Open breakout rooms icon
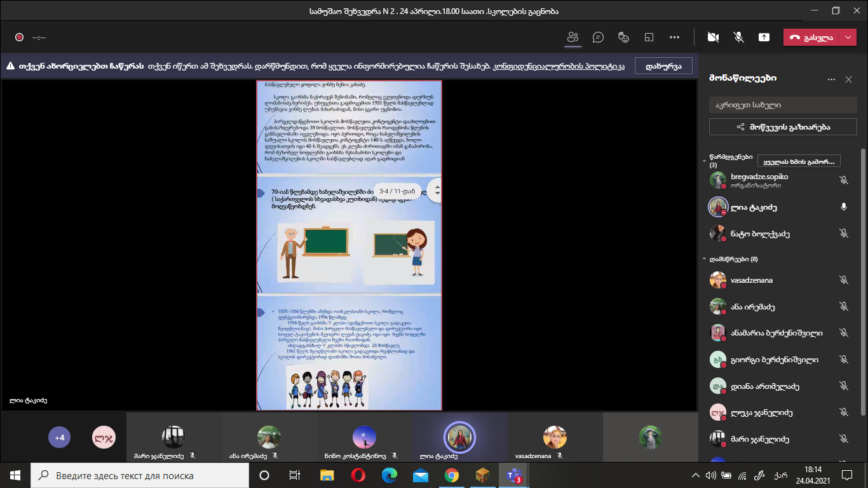 pos(649,37)
